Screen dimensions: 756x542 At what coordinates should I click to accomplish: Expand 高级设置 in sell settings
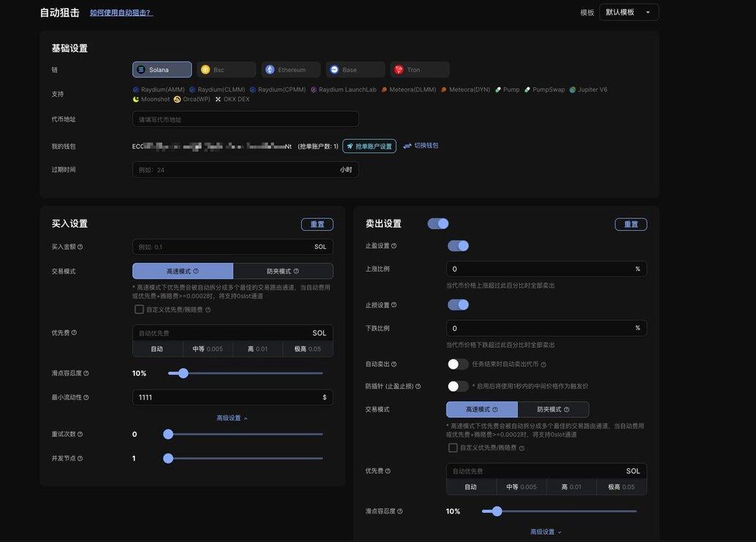point(546,532)
